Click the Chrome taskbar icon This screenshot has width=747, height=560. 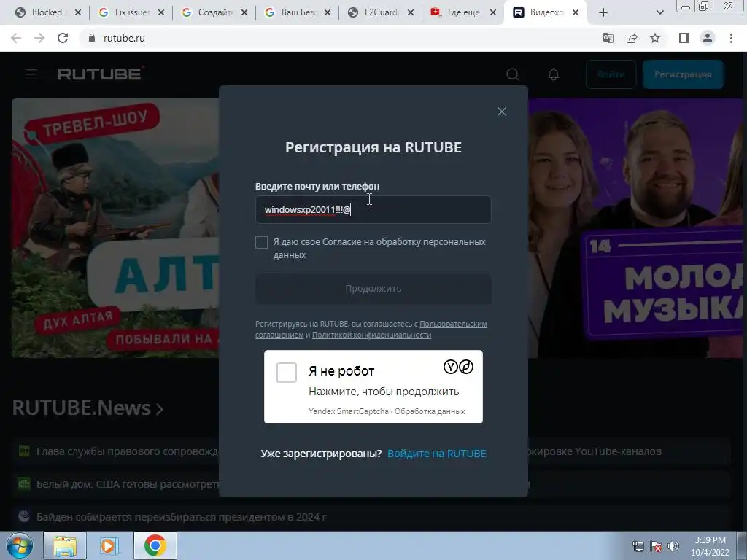click(155, 545)
